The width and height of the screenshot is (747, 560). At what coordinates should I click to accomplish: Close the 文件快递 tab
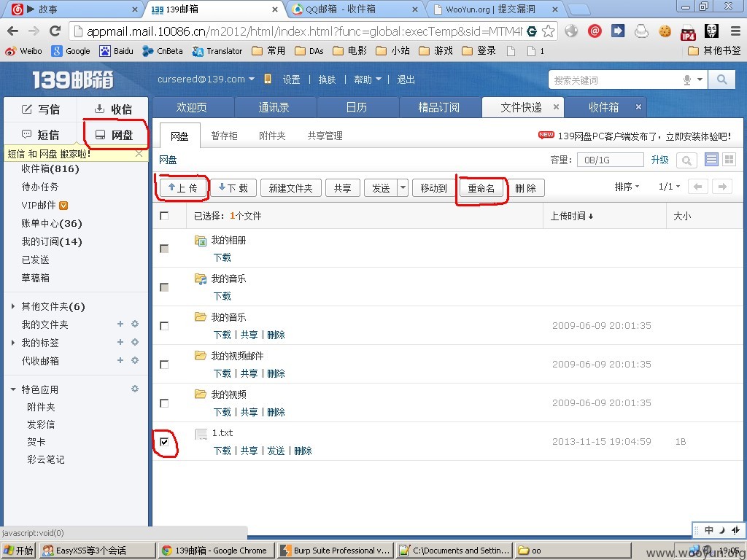(555, 107)
